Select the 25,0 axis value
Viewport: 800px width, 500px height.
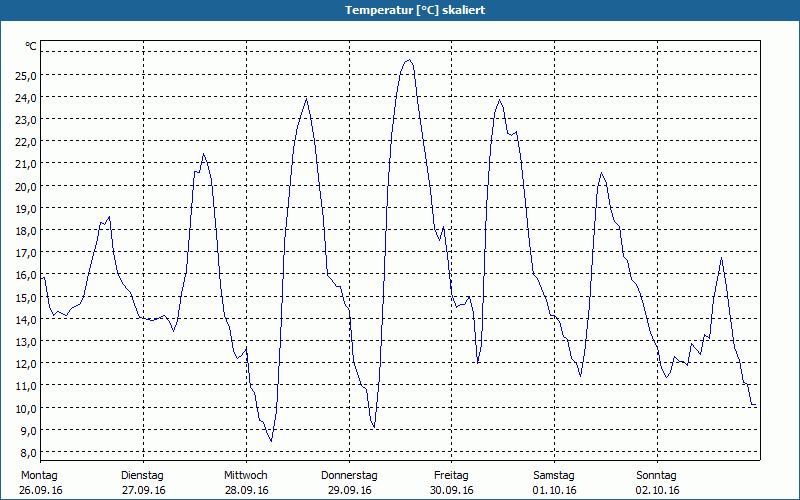tap(26, 76)
